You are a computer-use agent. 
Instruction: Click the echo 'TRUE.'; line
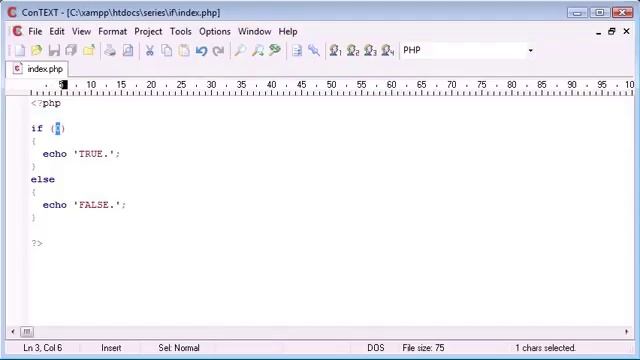point(81,154)
